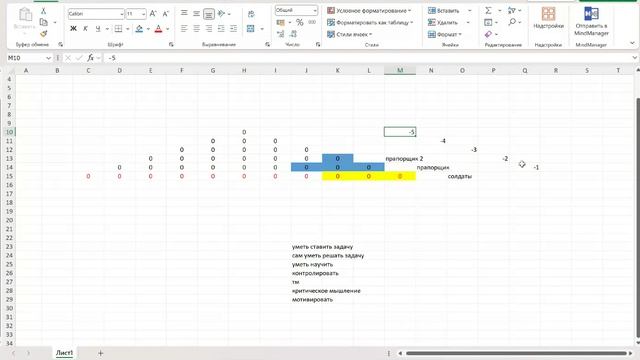The image size is (640, 360).
Task: Click the decrease decimal icon
Action: tap(293, 34)
